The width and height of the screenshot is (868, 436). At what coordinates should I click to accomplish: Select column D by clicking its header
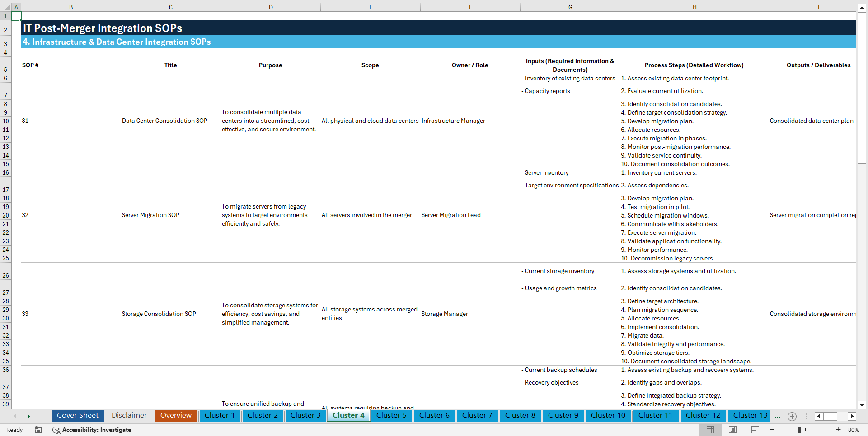pos(271,7)
